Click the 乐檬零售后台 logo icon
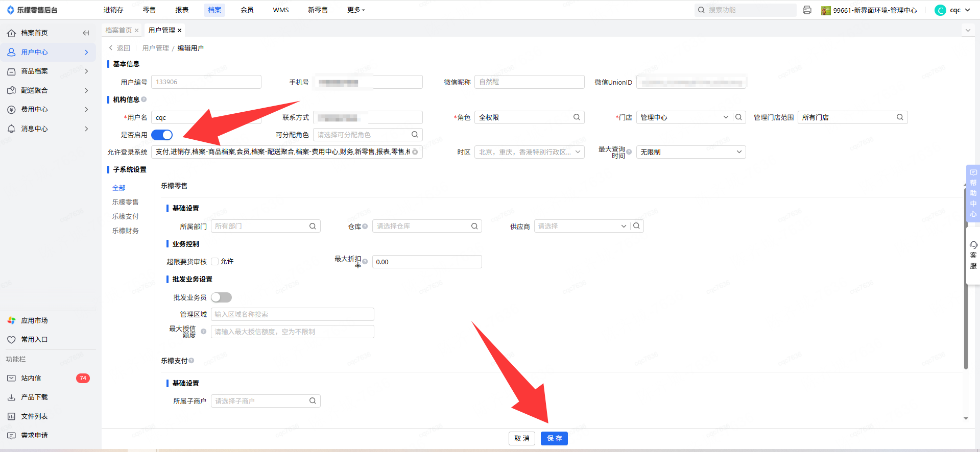Screen dimensions: 980x452 (11, 10)
